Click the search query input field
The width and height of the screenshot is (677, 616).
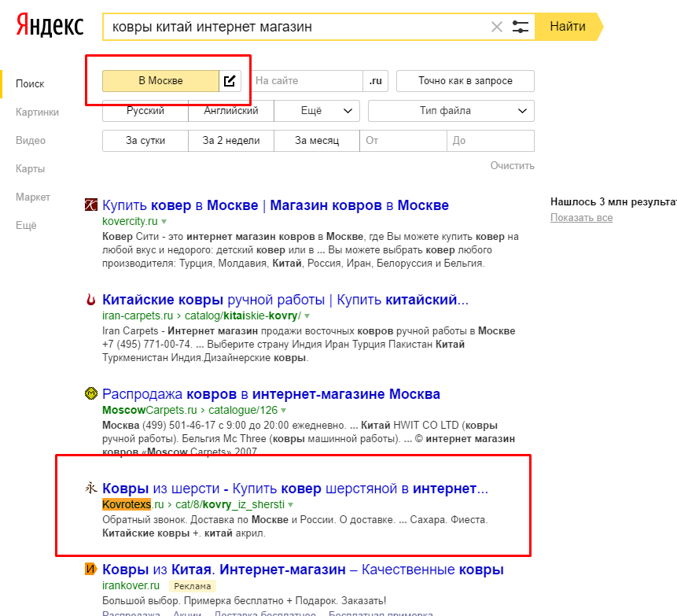298,27
